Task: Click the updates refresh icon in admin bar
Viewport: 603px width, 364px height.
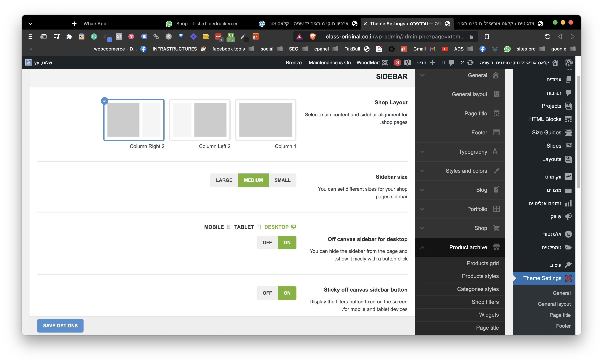Action: 470,63
